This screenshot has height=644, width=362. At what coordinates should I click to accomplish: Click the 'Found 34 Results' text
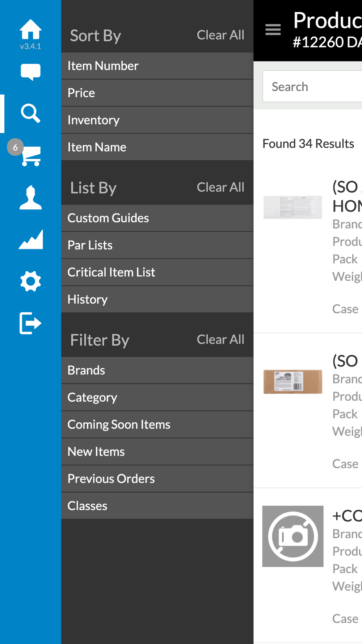click(x=308, y=144)
